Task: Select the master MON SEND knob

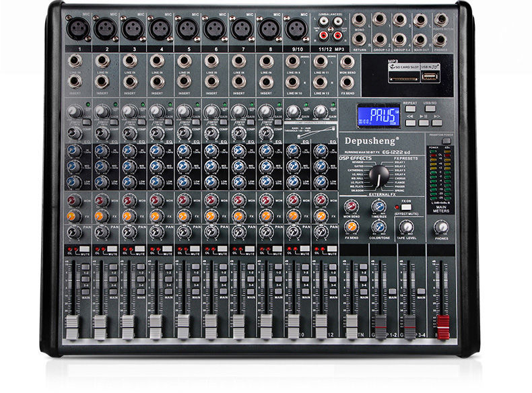Action: click(352, 207)
